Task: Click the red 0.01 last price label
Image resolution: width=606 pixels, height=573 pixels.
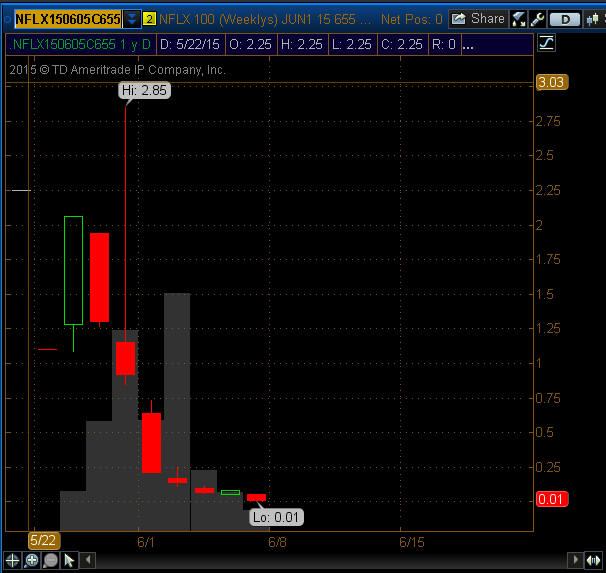Action: [552, 499]
